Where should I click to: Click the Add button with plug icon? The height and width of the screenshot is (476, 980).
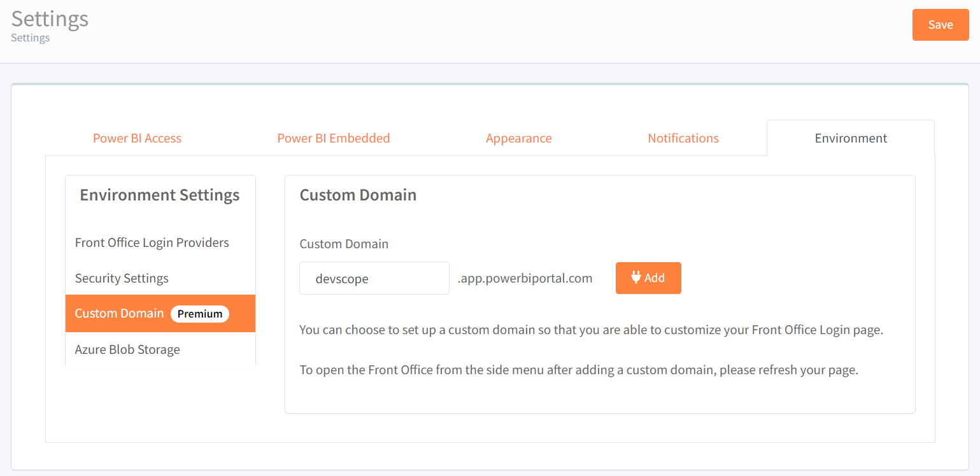(x=648, y=278)
